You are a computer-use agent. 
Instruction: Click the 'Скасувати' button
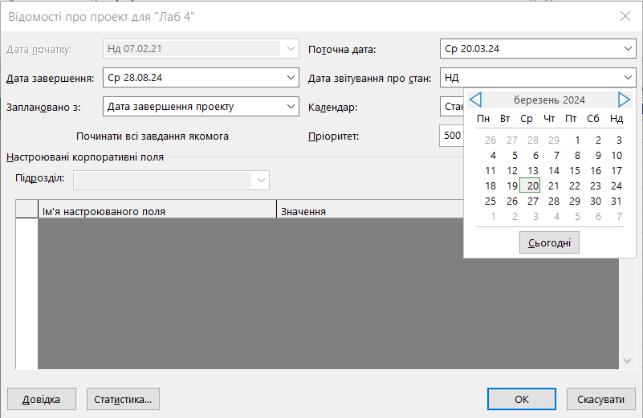pos(601,399)
